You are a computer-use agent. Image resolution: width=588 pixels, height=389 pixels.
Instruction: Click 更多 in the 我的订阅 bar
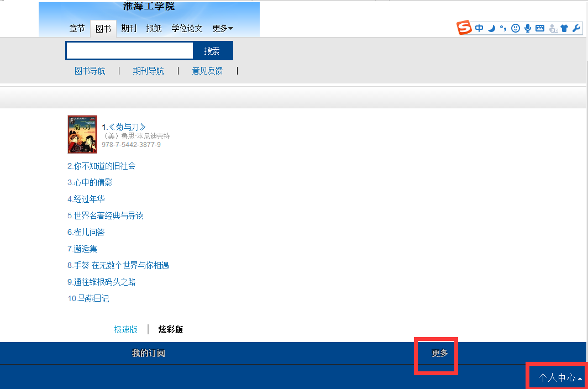click(440, 354)
